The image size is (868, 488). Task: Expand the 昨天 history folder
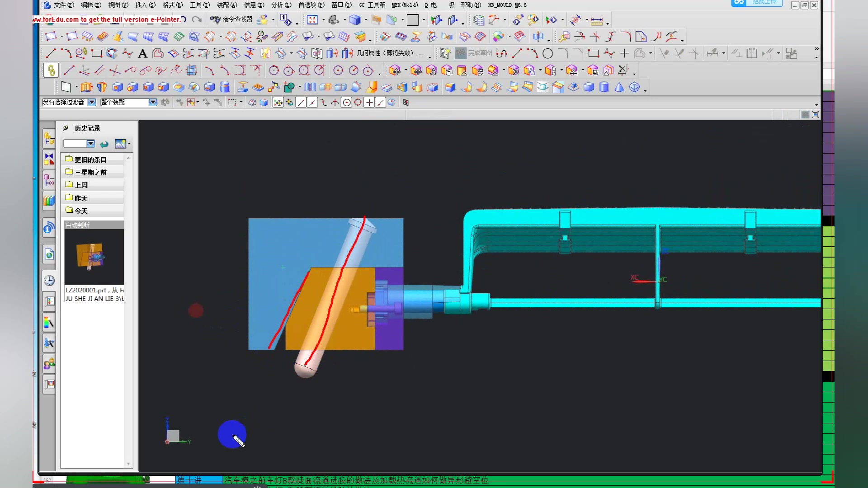81,198
